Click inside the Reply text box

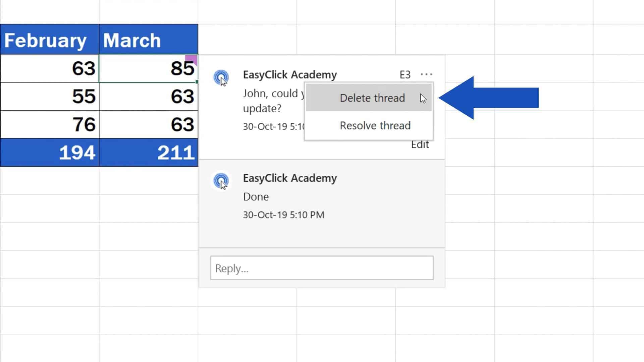point(321,268)
